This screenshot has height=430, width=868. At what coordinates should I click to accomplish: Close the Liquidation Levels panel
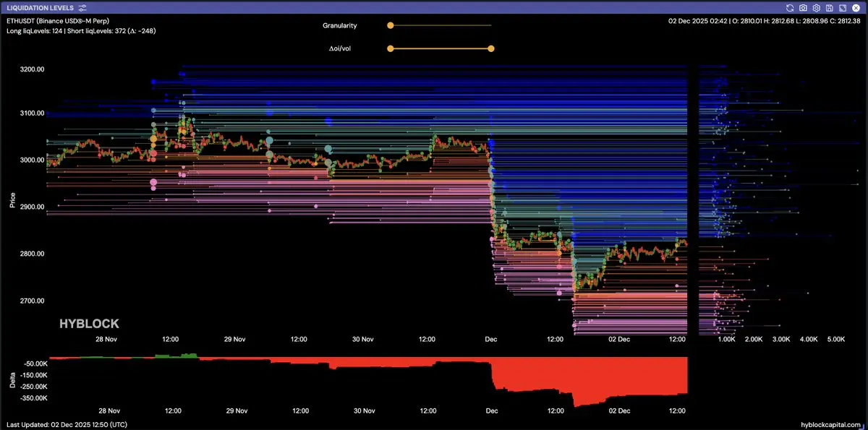[x=855, y=7]
